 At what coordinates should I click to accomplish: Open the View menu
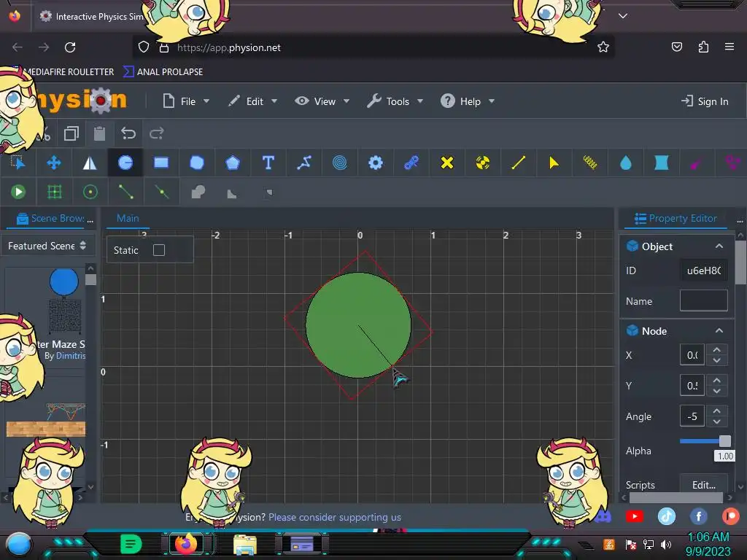tap(322, 101)
